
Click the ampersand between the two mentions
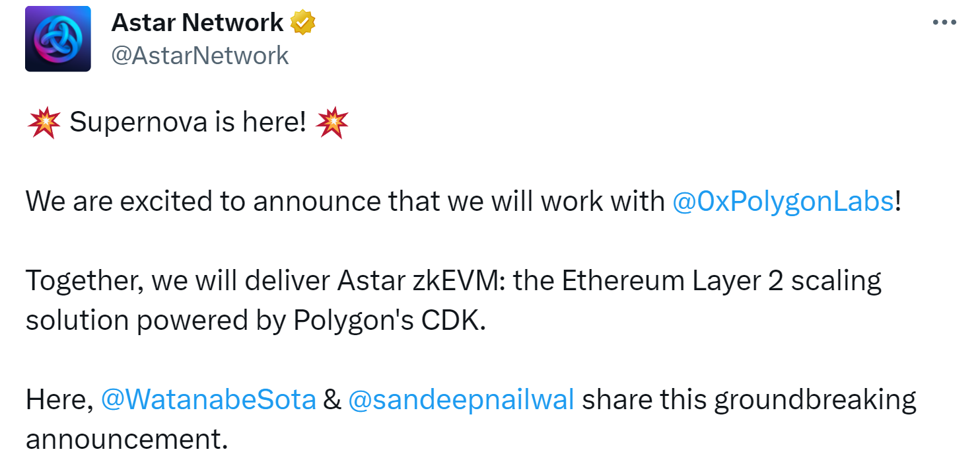(x=332, y=401)
